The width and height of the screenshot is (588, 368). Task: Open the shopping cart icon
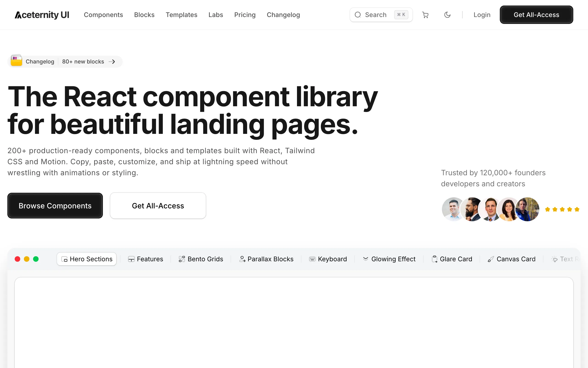pyautogui.click(x=425, y=15)
